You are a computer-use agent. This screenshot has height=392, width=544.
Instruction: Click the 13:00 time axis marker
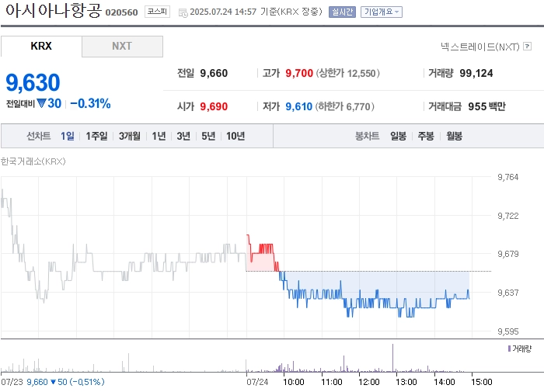[406, 382]
